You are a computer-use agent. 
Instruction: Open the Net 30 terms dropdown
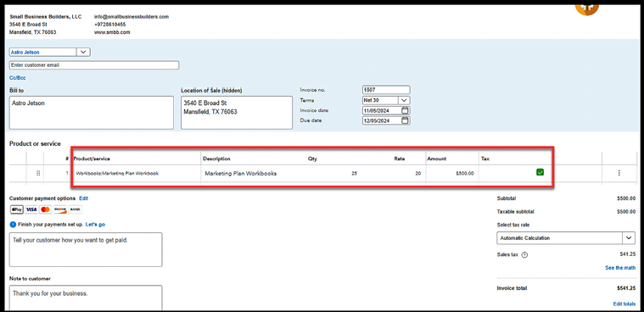(404, 100)
